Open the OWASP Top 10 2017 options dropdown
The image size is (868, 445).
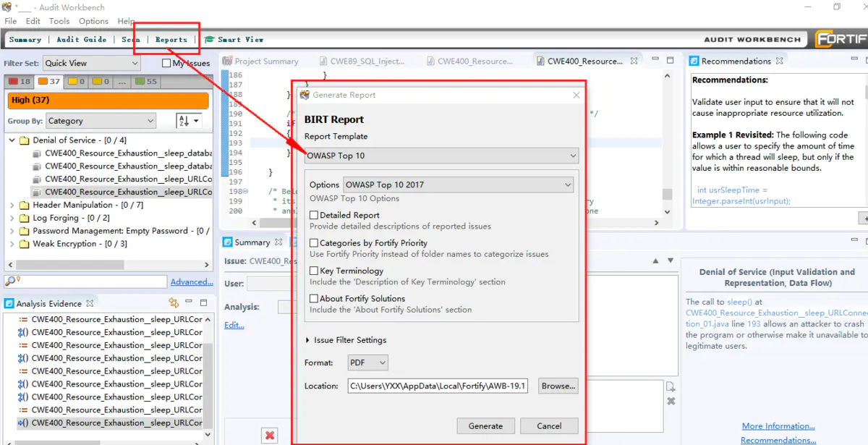click(458, 185)
